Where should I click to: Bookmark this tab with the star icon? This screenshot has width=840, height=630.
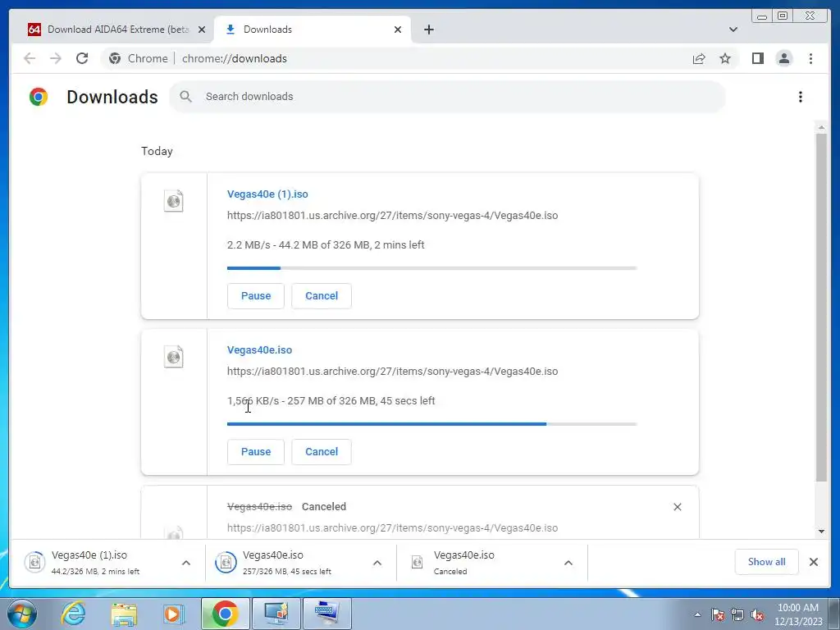(725, 58)
